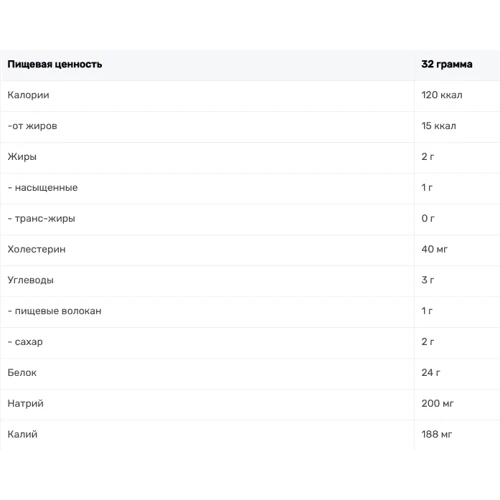Click the "- сахар" row label

(25, 342)
